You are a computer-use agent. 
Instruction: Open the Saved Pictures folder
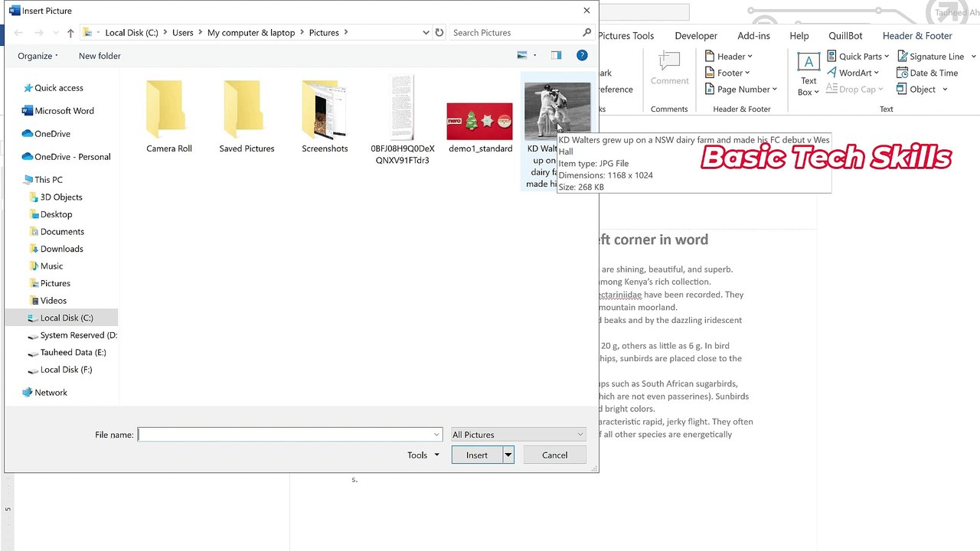point(246,116)
